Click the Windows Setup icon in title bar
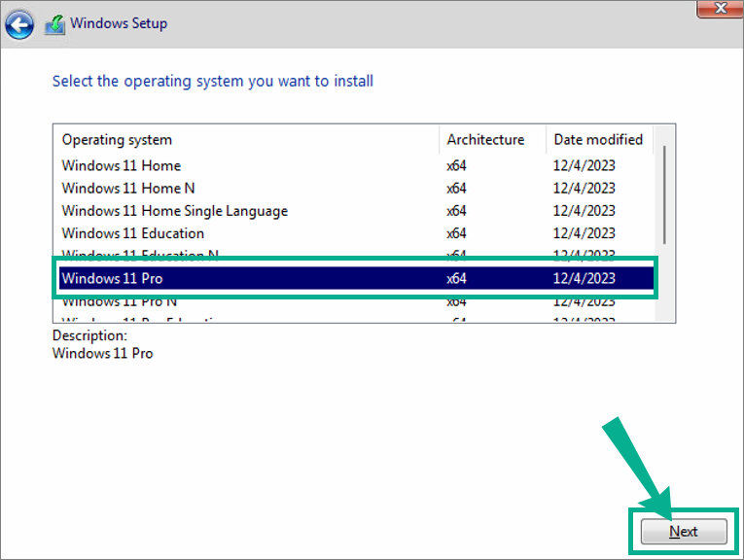 tap(55, 24)
